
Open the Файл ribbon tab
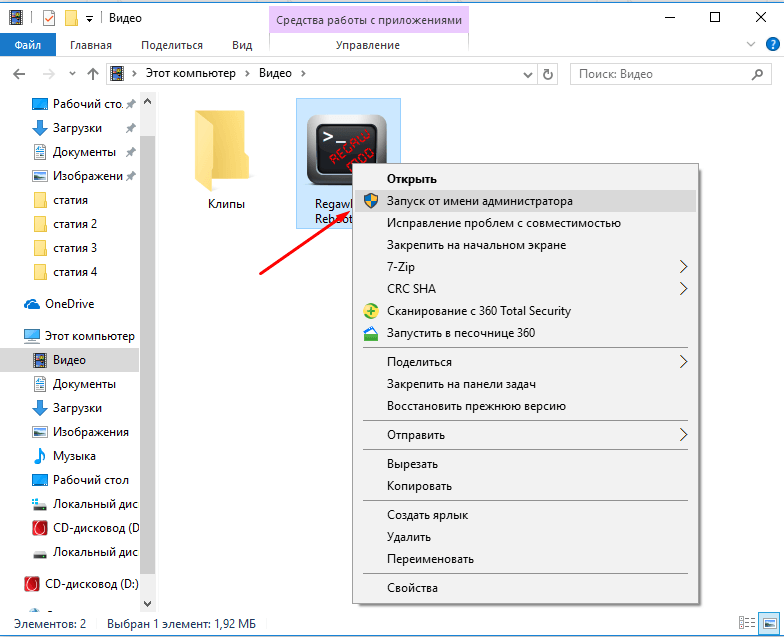(x=28, y=45)
